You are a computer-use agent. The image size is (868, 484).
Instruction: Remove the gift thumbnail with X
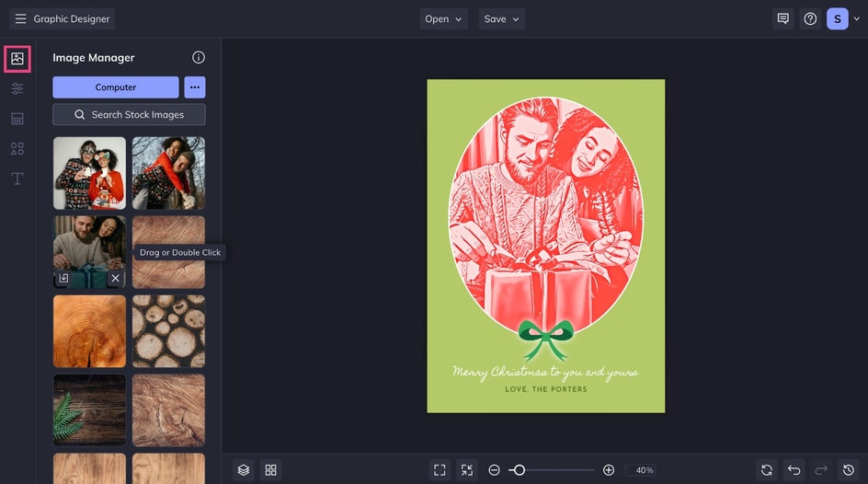tap(115, 278)
